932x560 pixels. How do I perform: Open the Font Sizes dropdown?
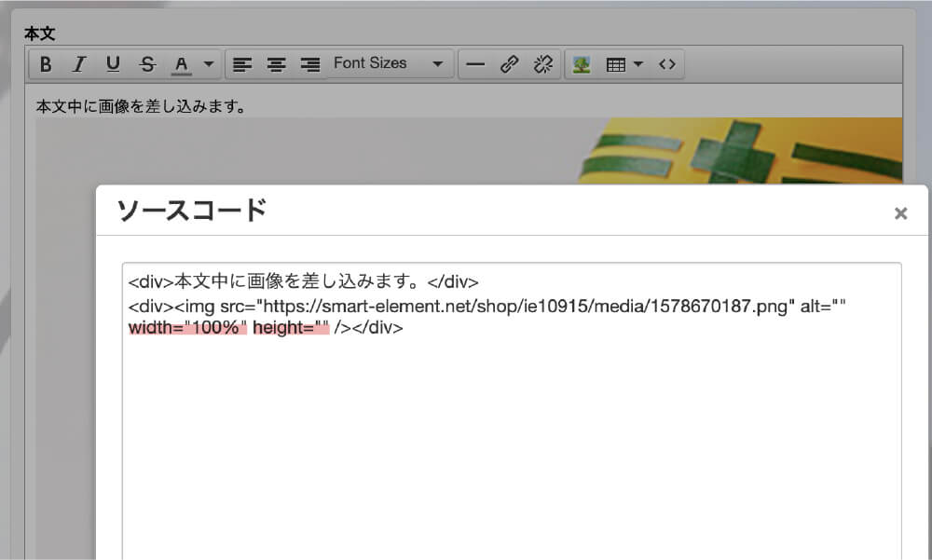388,64
